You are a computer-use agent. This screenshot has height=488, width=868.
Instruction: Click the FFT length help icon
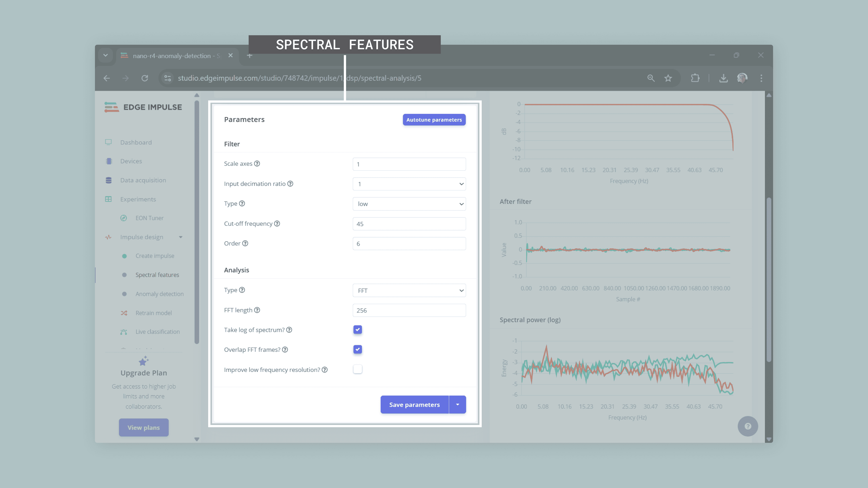click(257, 310)
